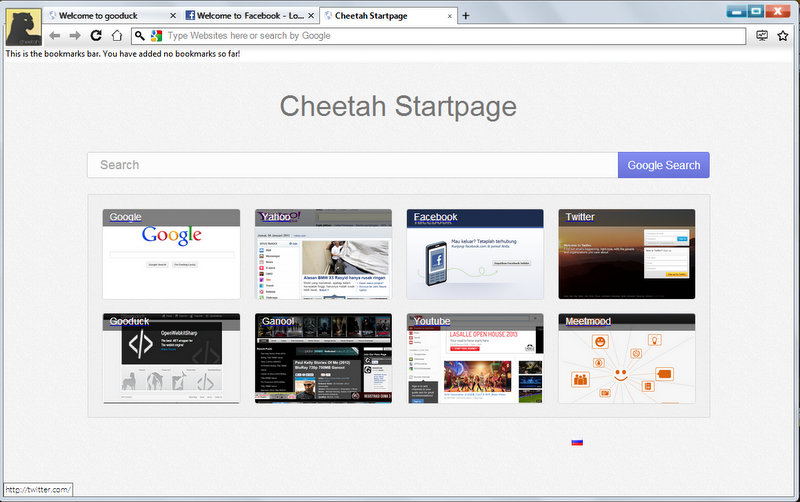Click the Cheetah Startpage heading text
Screen dimensions: 800x502
pos(398,107)
